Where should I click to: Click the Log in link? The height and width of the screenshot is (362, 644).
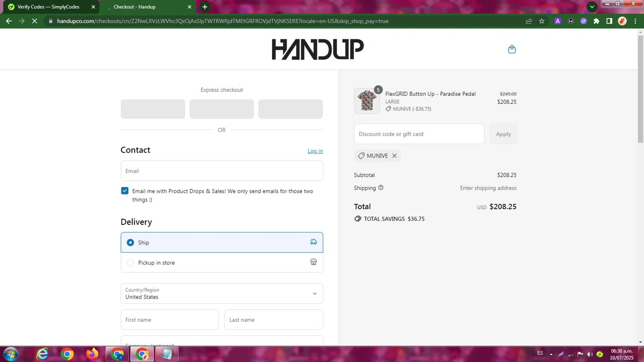pos(315,151)
